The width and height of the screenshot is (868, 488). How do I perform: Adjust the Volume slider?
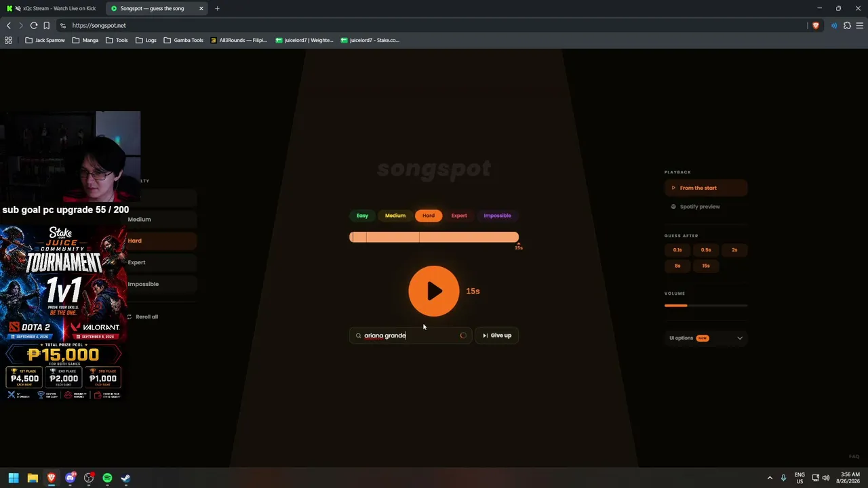[x=705, y=306]
